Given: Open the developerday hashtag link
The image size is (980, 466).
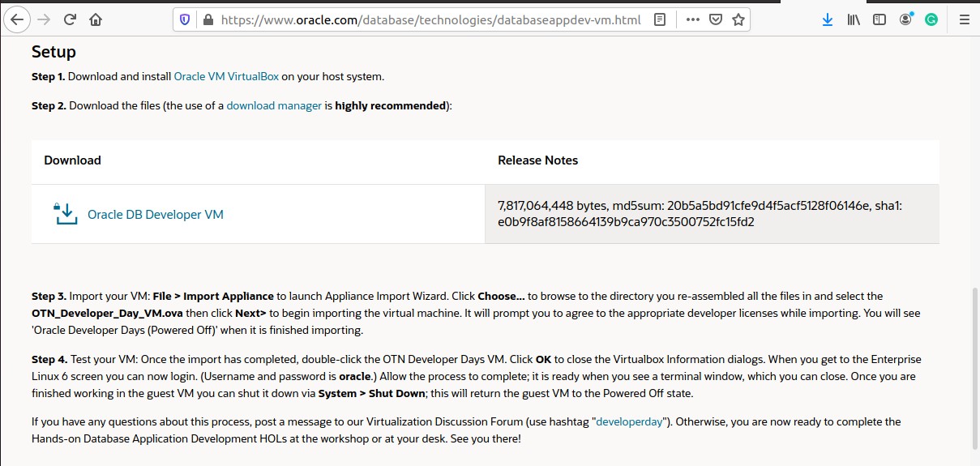Looking at the screenshot, I should coord(629,421).
